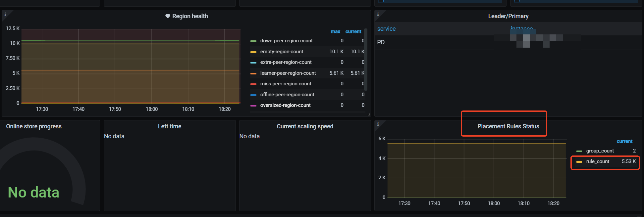Sort the table by service column header
Screen dimensions: 644x217
coord(386,29)
